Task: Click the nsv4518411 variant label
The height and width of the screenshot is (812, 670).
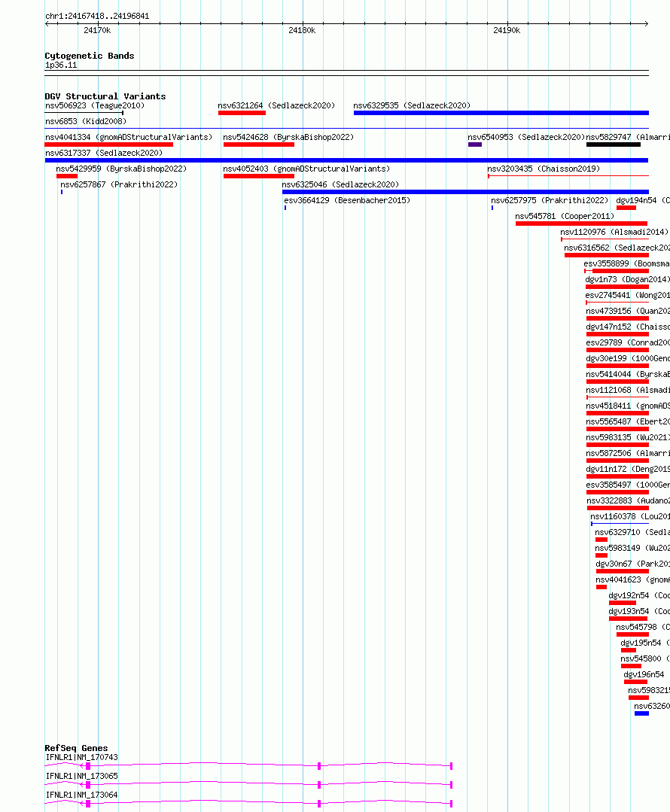Action: pos(628,406)
